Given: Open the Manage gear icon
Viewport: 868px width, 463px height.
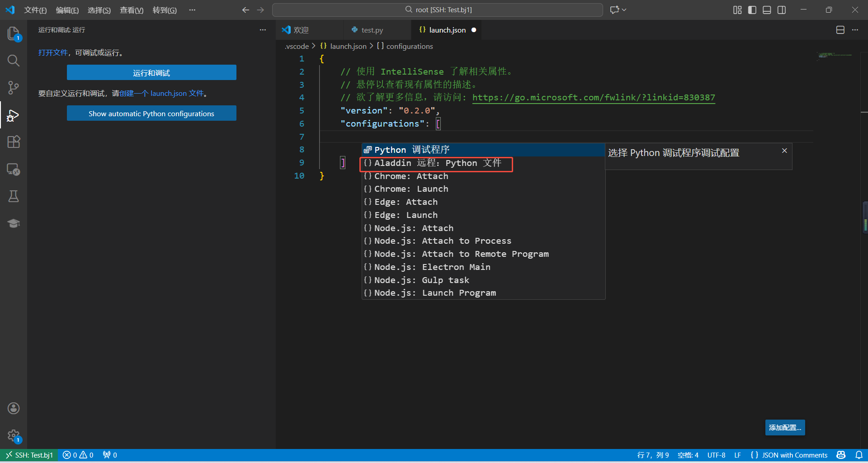Looking at the screenshot, I should (14, 436).
